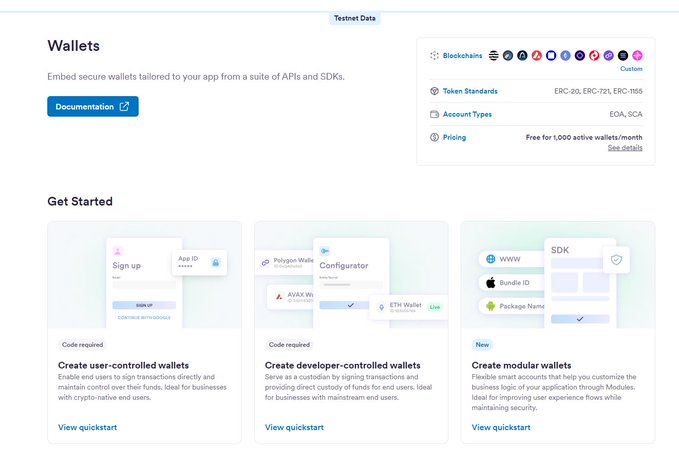Click the external-link icon in Documentation button
This screenshot has width=679, height=462.
click(124, 107)
